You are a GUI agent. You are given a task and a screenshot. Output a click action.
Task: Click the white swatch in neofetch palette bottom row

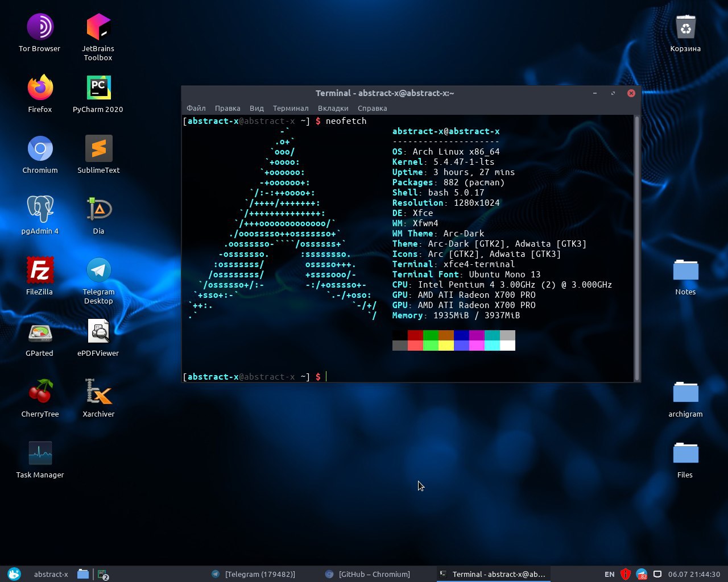[507, 346]
